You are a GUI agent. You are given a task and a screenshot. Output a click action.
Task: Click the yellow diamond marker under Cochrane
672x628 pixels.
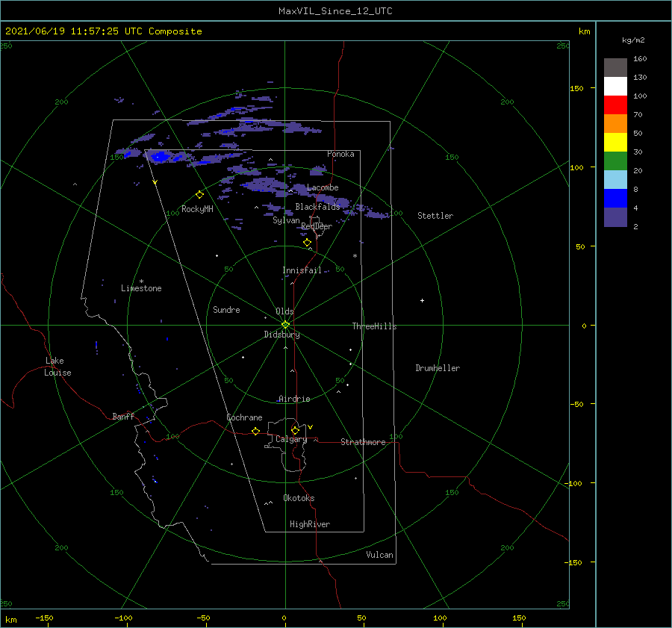255,431
